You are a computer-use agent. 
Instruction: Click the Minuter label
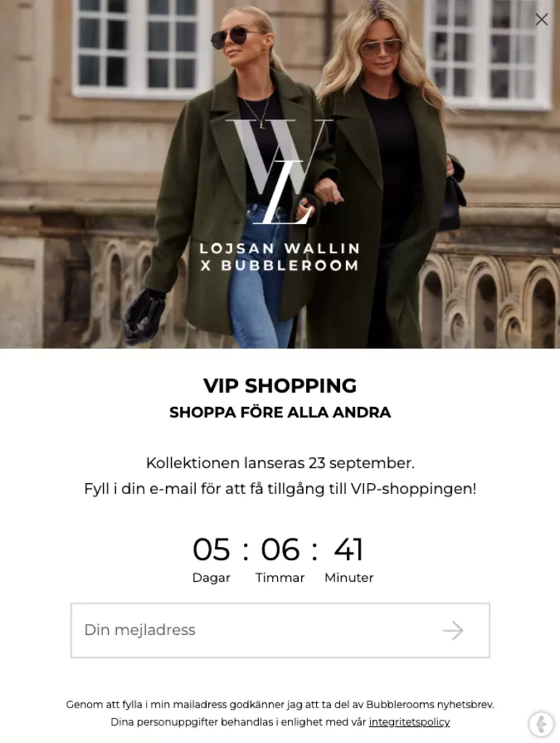coord(349,578)
